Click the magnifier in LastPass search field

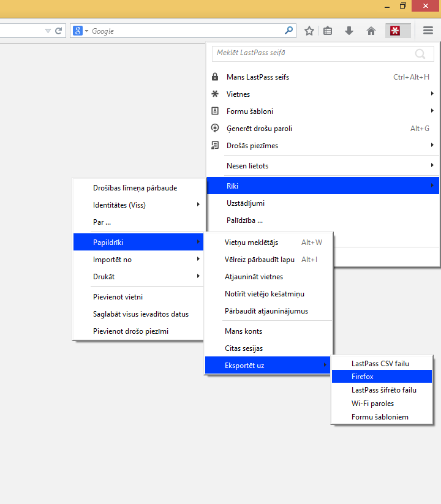[420, 54]
